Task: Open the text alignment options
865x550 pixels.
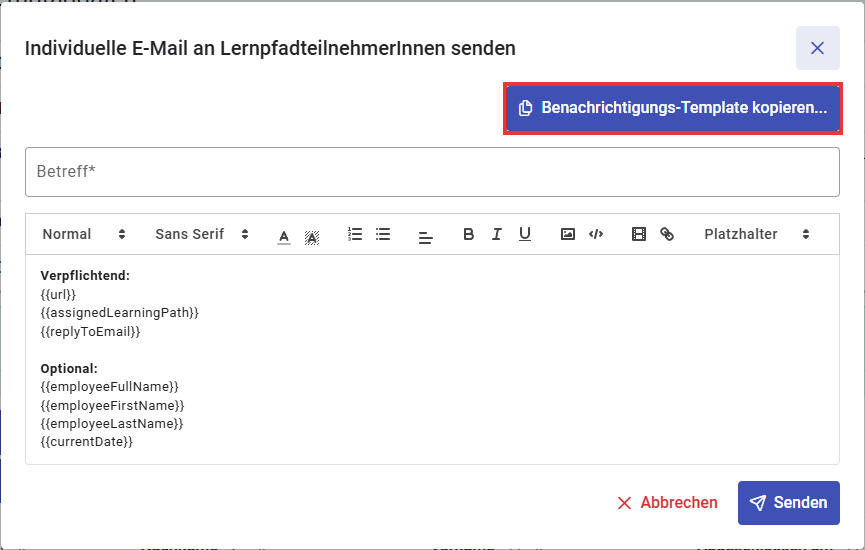Action: [426, 236]
